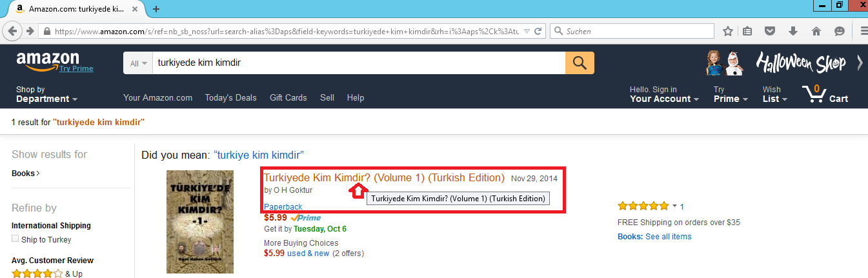Click the Firefox bookmark star icon

(728, 31)
